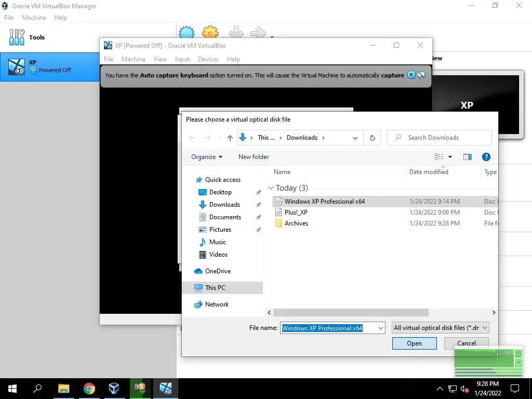
Task: Click the Discard arrow toolbar icon
Action: coord(236,32)
